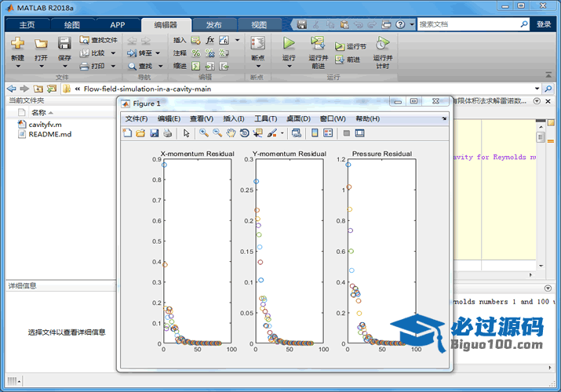The image size is (561, 392).
Task: Click the Advance (前进) icon
Action: (x=340, y=60)
